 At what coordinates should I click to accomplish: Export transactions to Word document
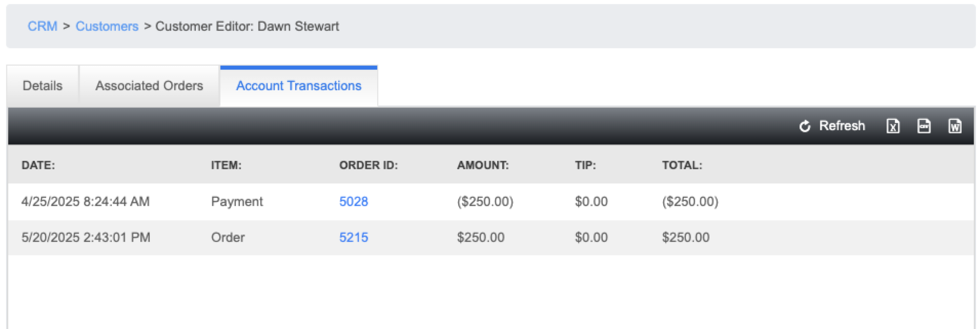954,126
